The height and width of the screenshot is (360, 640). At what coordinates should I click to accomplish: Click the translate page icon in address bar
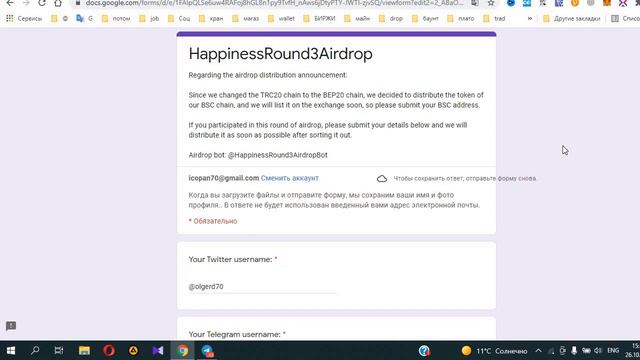point(475,3)
